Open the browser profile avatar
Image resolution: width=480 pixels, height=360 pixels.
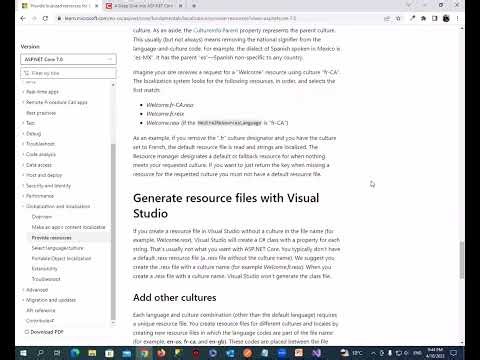click(446, 19)
